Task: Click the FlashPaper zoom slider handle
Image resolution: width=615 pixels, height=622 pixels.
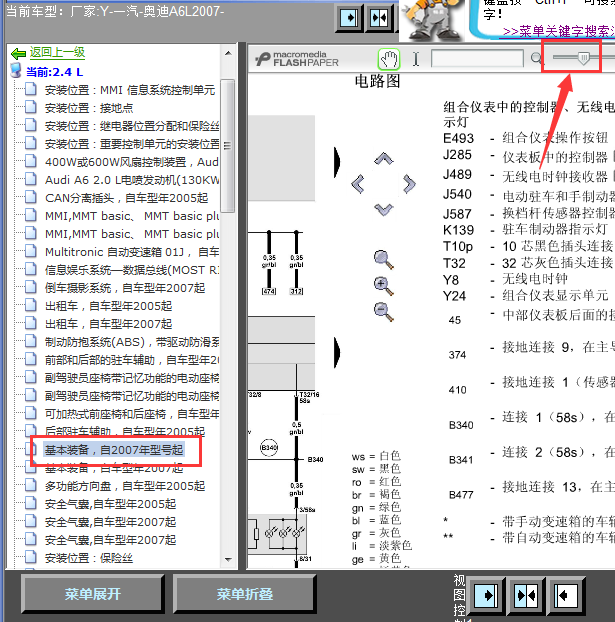Action: (x=584, y=58)
